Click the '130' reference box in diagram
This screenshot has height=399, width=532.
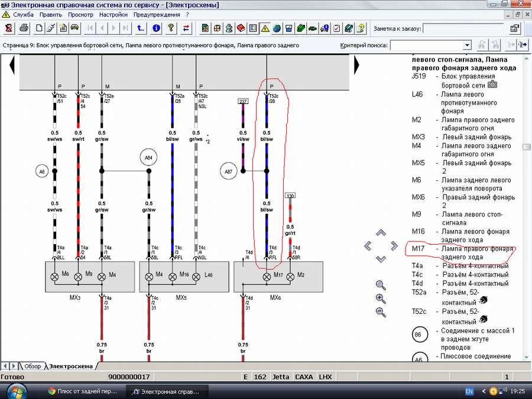(x=290, y=196)
